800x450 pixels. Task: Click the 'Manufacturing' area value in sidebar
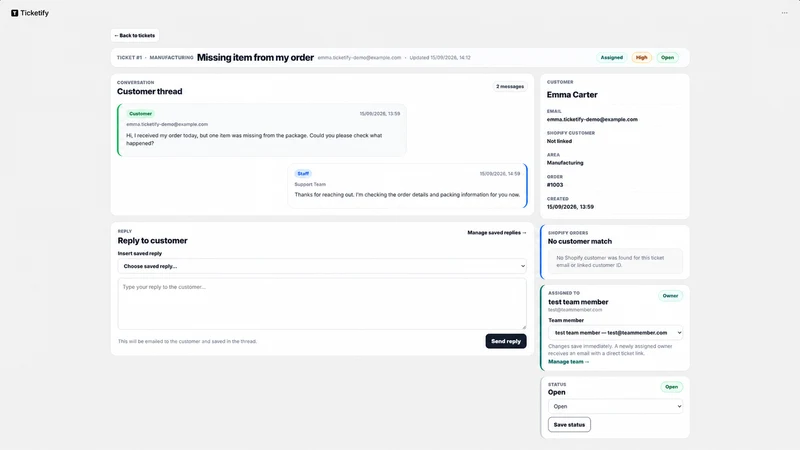point(565,163)
